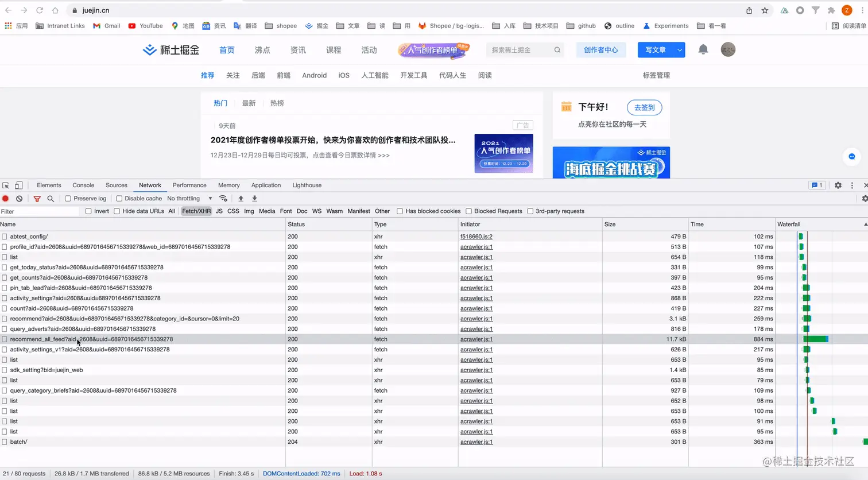Open the Sources tab
The height and width of the screenshot is (480, 868).
click(x=117, y=185)
